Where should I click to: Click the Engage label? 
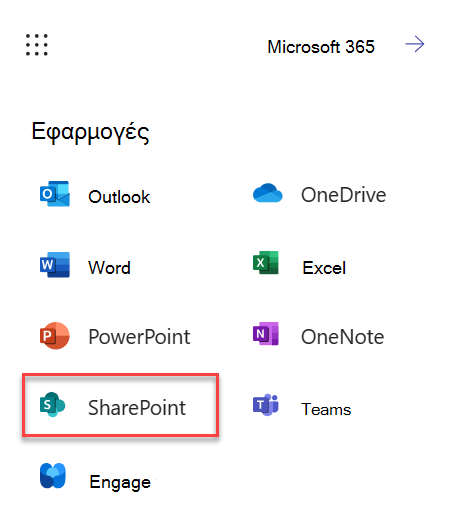120,482
